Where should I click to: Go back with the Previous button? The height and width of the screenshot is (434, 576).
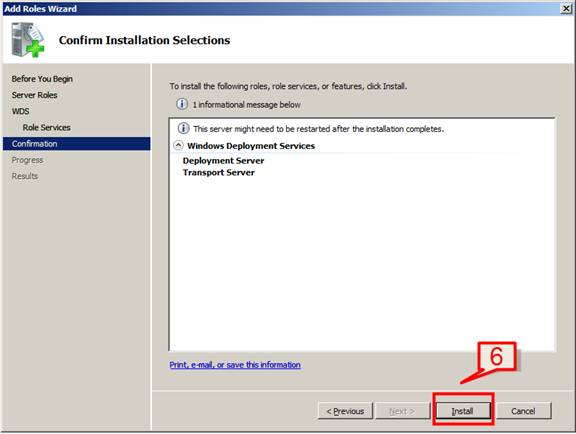coord(345,410)
